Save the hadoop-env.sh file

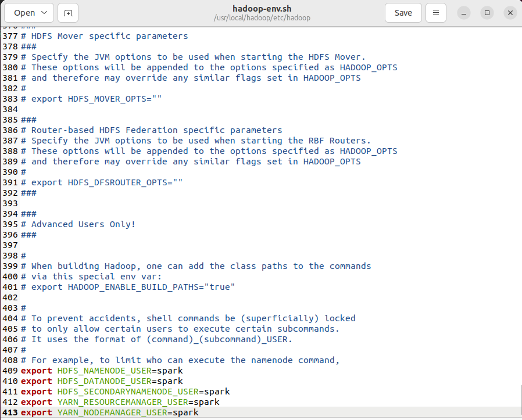(403, 13)
